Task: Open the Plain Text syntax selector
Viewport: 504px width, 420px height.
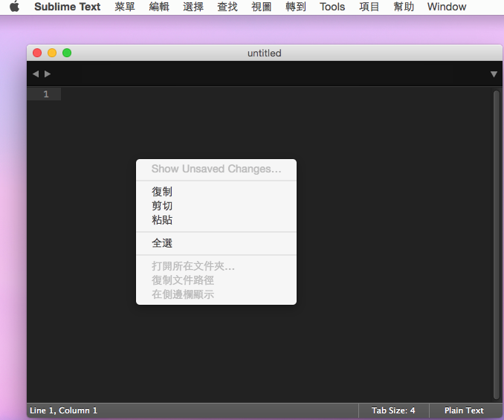Action: 464,410
